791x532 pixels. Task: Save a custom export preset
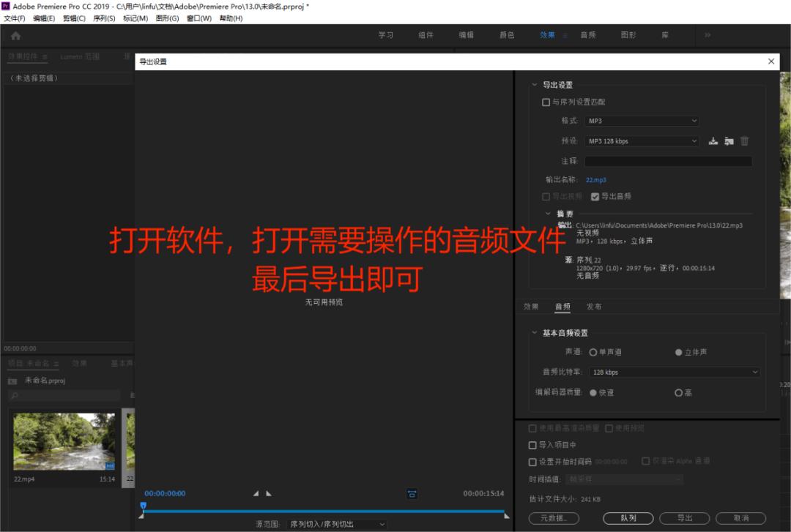pos(713,141)
